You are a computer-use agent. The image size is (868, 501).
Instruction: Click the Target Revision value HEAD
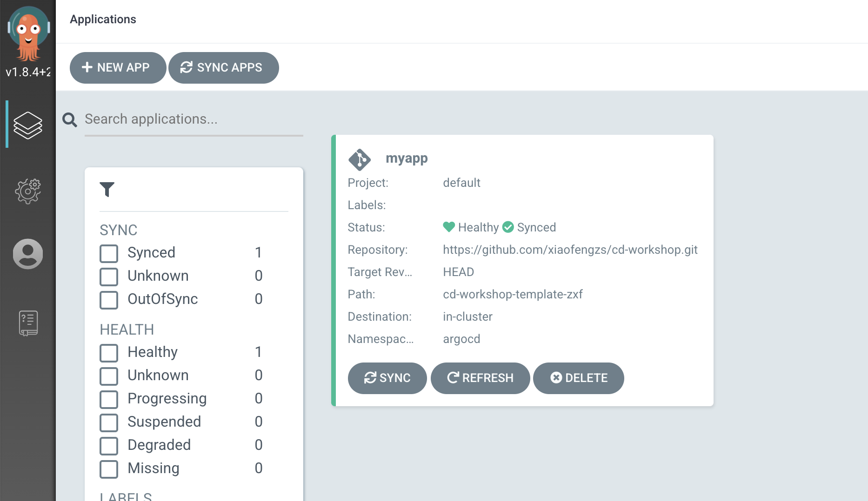458,272
